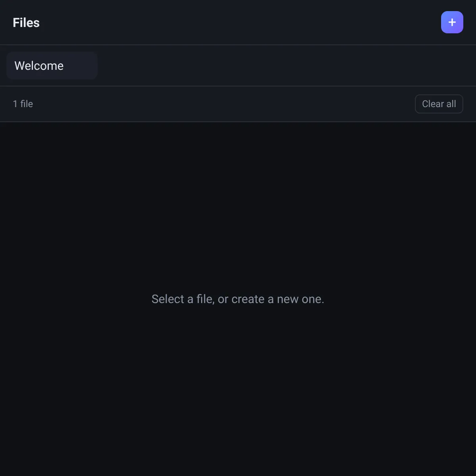
Task: Click the Files title in the header
Action: [x=26, y=23]
